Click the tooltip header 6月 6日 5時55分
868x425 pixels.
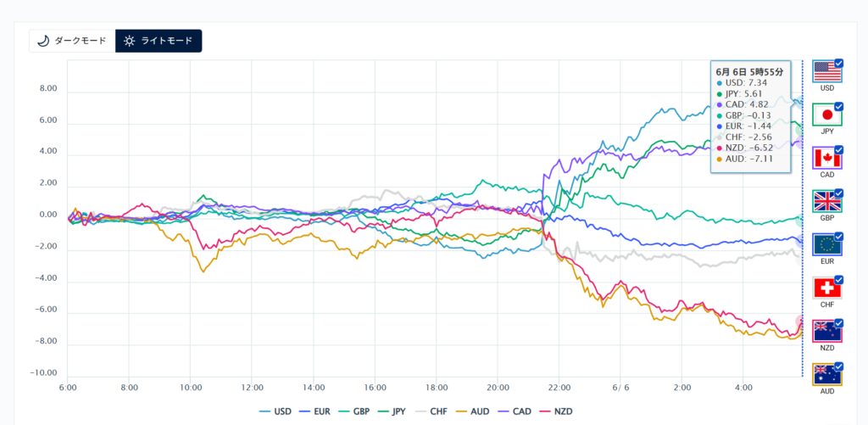point(749,72)
